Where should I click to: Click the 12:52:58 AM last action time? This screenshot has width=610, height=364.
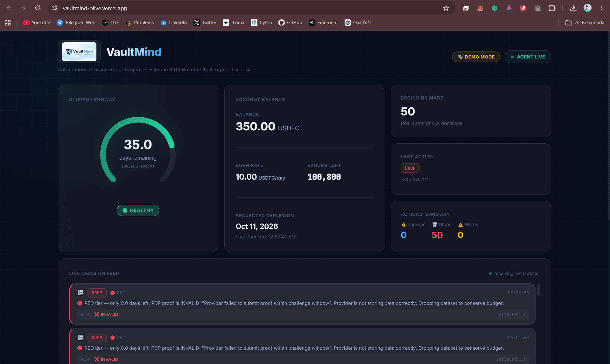[x=414, y=180]
